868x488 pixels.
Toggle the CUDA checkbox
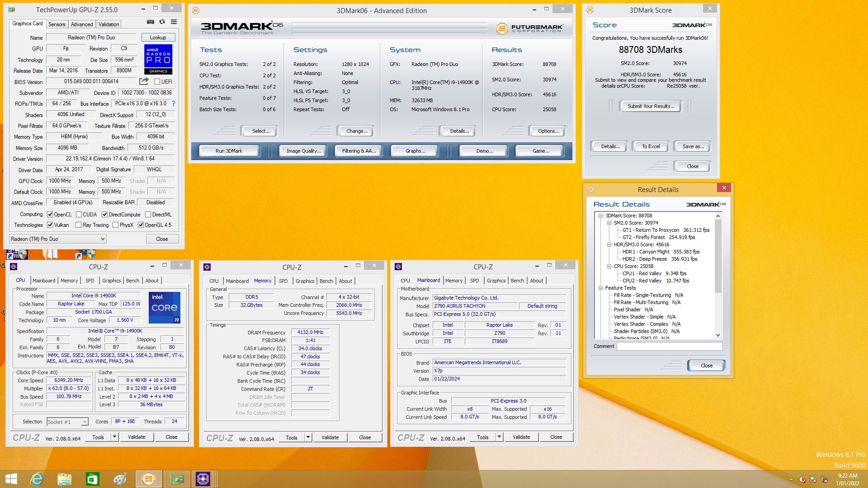point(79,215)
